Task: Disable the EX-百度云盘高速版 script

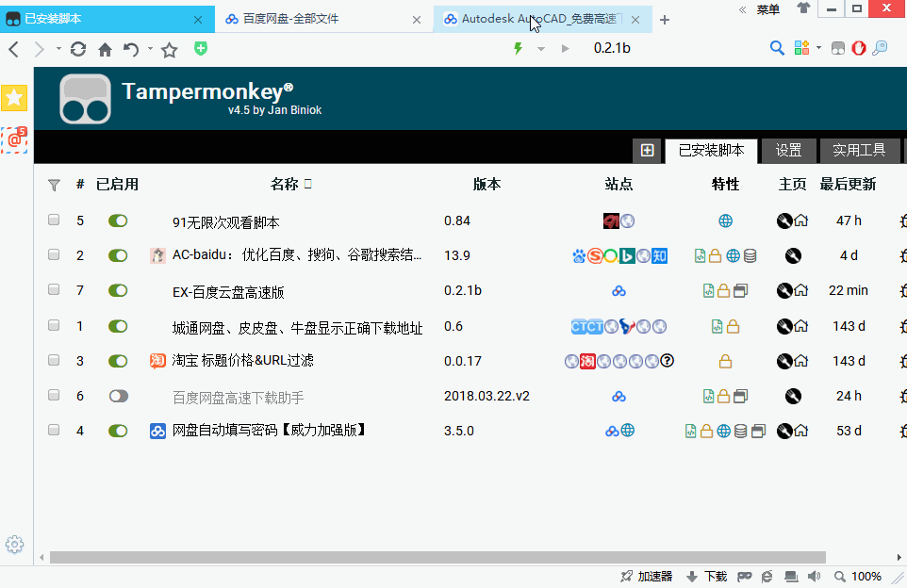Action: point(118,290)
